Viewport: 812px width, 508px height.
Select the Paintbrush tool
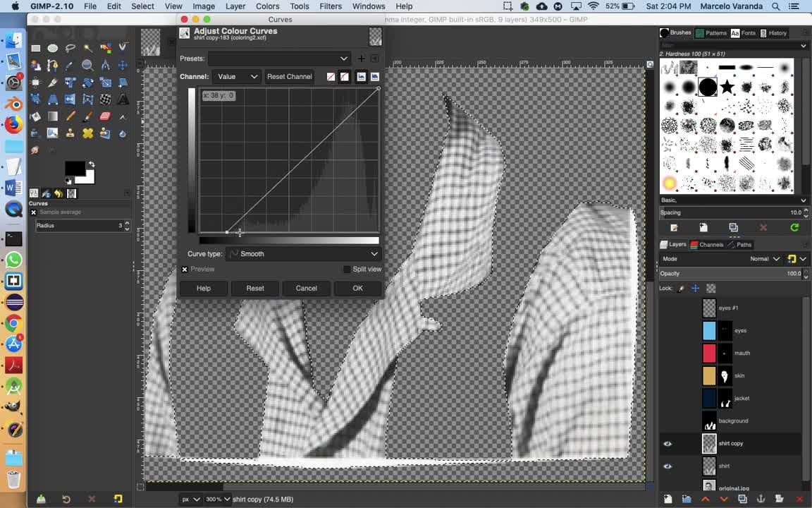tap(88, 116)
